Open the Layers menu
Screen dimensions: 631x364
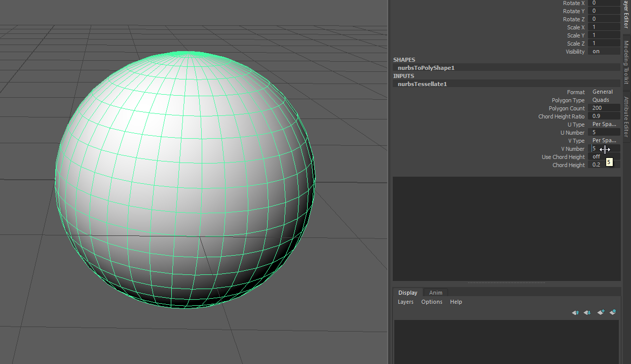(x=405, y=302)
